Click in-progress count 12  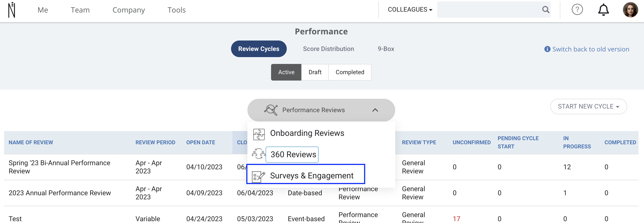[567, 167]
